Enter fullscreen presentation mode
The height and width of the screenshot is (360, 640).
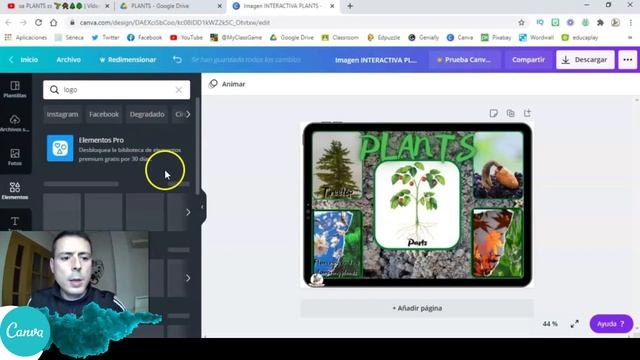(x=574, y=324)
